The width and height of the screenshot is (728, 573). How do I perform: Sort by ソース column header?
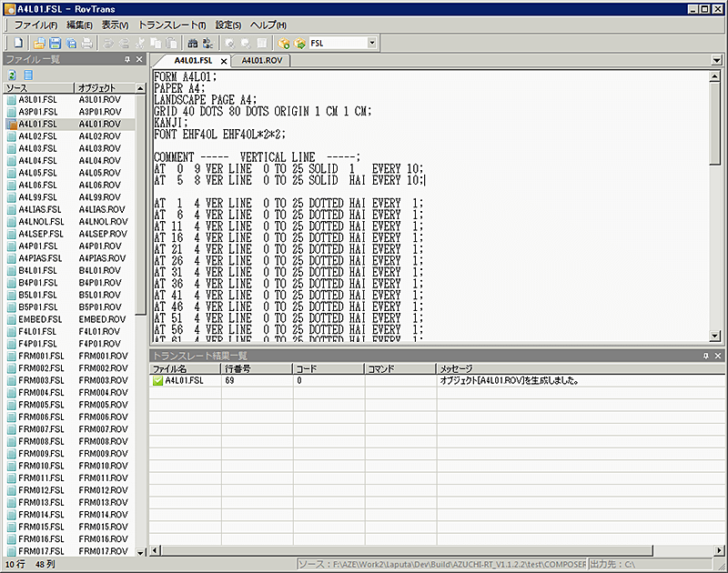[x=36, y=88]
